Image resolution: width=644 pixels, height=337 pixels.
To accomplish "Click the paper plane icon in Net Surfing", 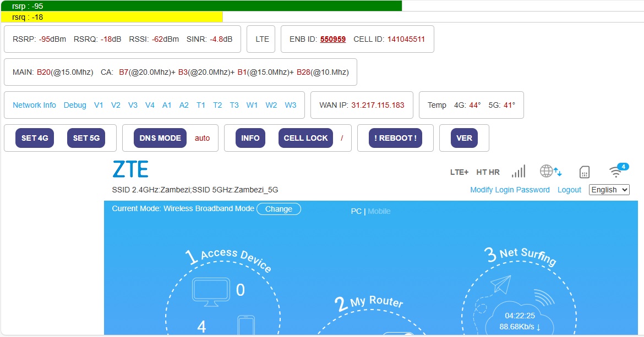I will [501, 284].
